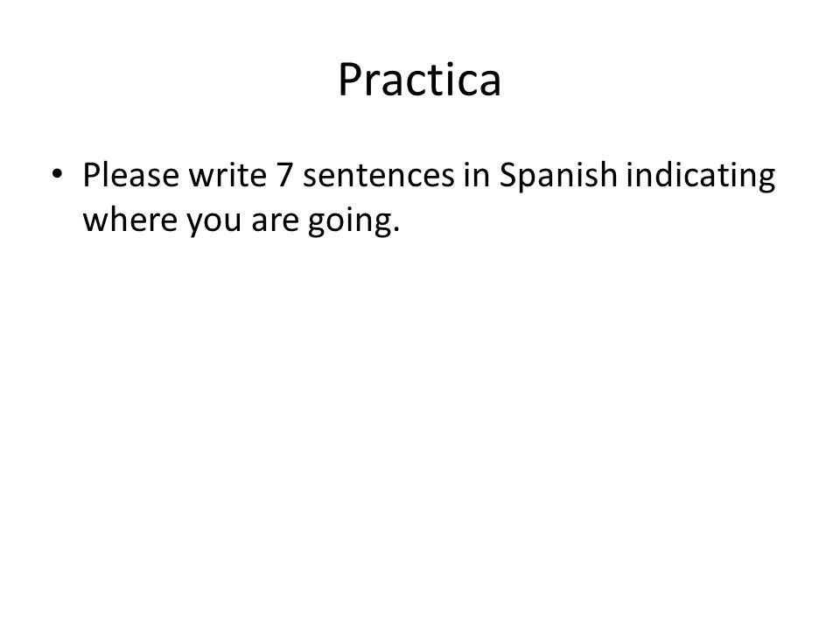Screen dimensions: 840x630
Task: Click the period after going
Action: click(396, 230)
